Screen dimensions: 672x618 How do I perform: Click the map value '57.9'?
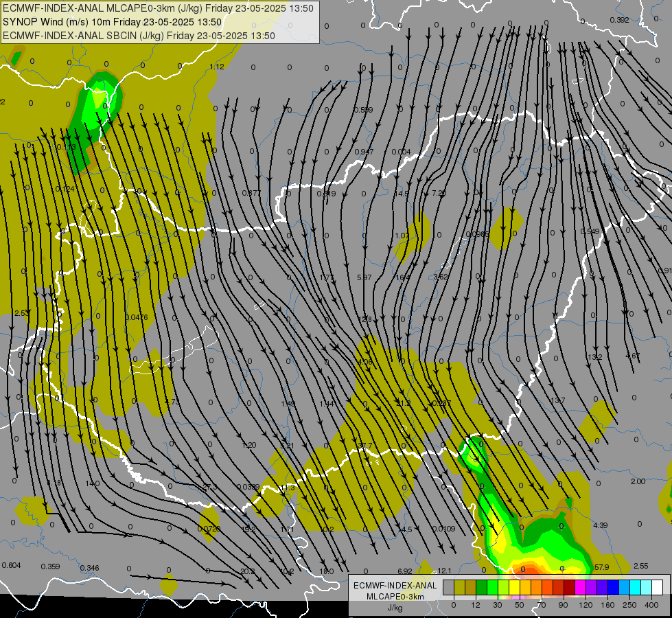[x=602, y=567]
